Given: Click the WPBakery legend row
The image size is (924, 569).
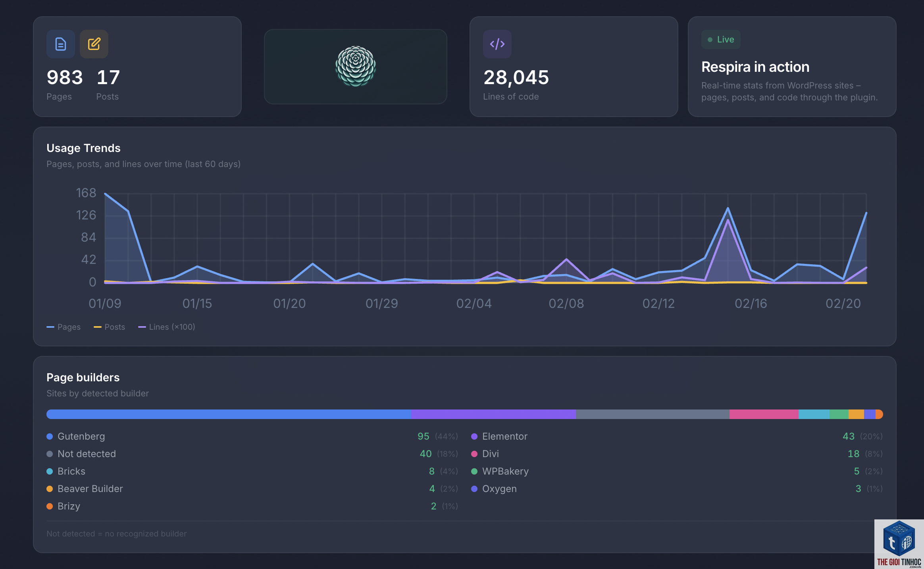Looking at the screenshot, I should [677, 471].
